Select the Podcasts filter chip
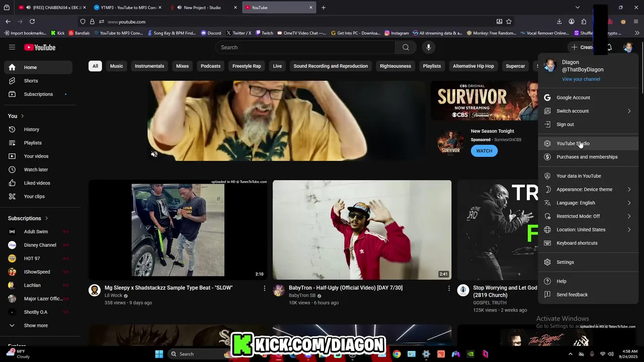644x362 pixels. click(210, 66)
